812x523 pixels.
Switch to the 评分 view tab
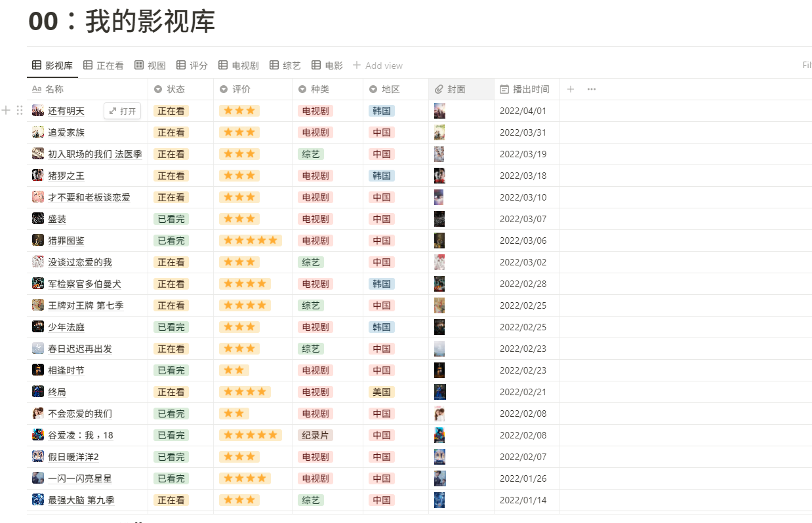click(x=192, y=66)
